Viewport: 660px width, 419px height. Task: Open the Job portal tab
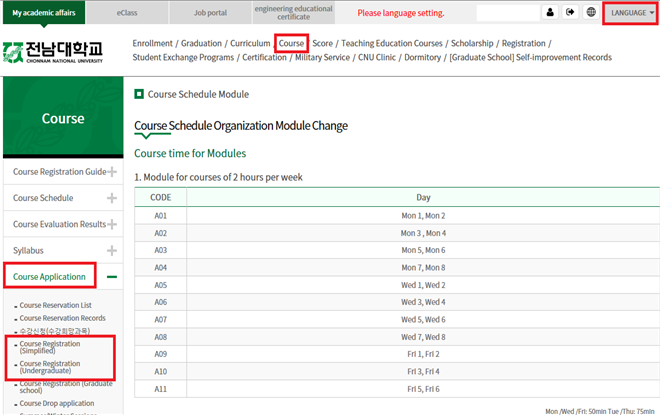tap(210, 13)
